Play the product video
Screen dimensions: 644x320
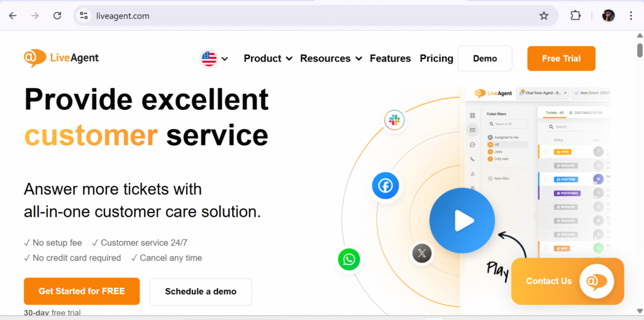click(462, 220)
